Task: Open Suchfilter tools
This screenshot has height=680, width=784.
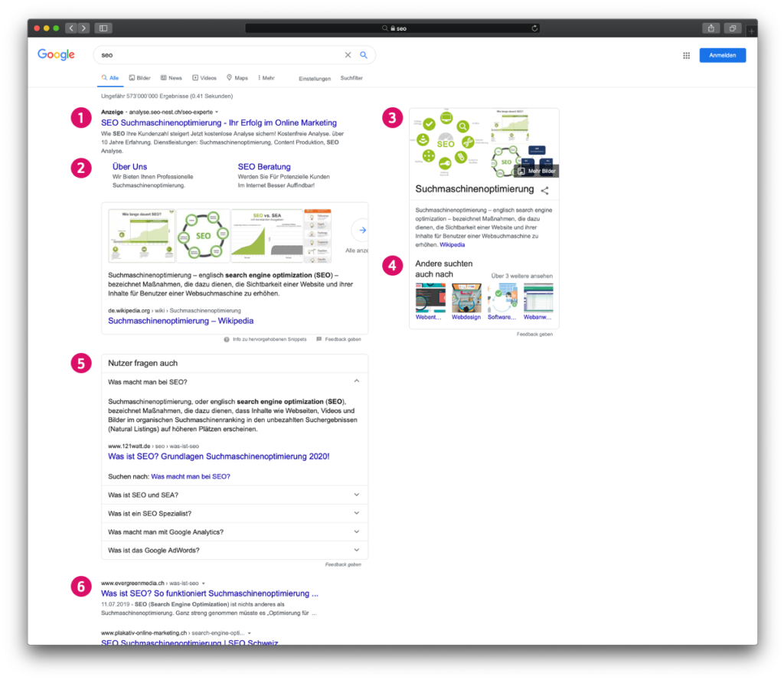Action: [x=351, y=78]
